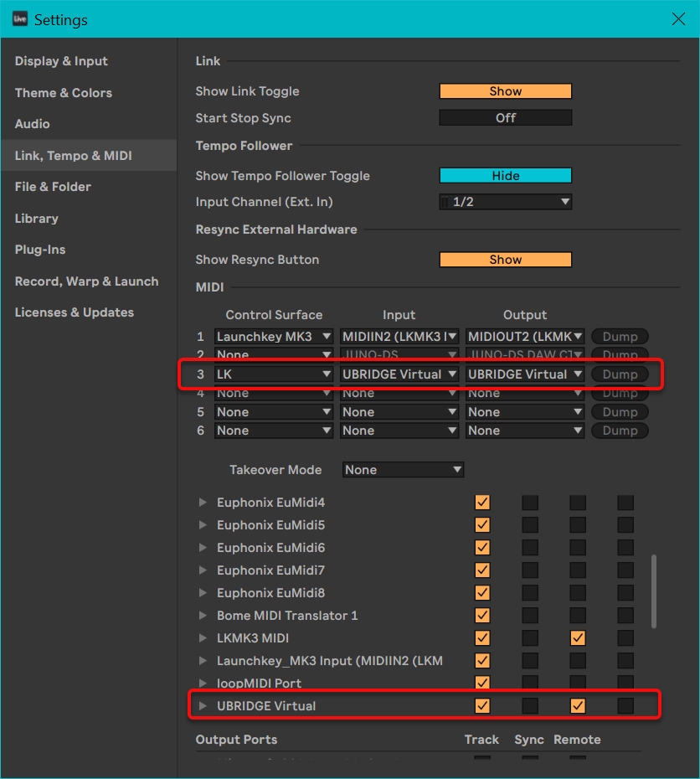Viewport: 700px width, 779px height.
Task: Click the Live logo icon in title bar
Action: [x=20, y=18]
